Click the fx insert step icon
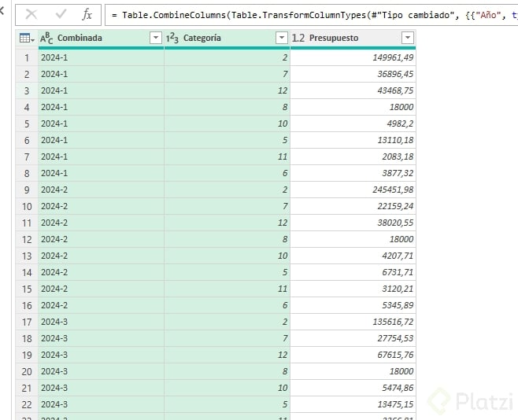Viewport: 518px width, 420px height. coord(87,14)
